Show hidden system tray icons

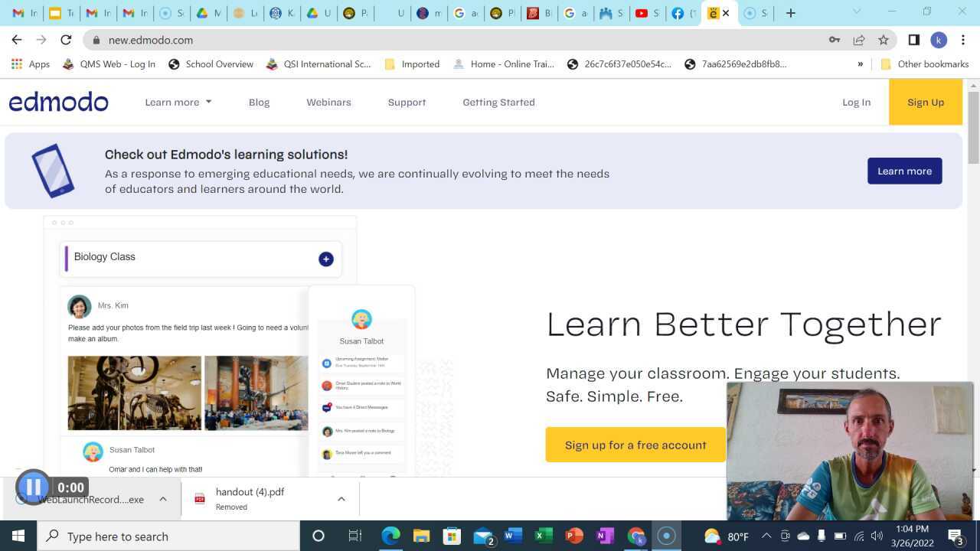point(766,536)
